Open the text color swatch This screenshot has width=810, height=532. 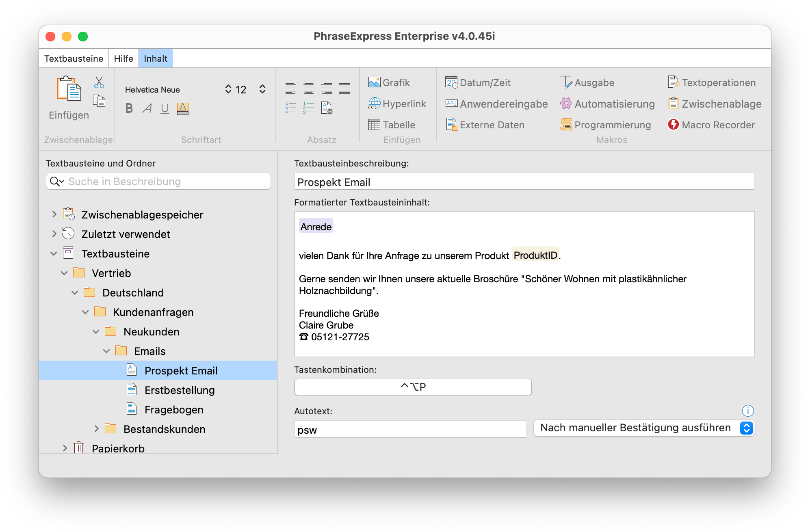pos(183,108)
